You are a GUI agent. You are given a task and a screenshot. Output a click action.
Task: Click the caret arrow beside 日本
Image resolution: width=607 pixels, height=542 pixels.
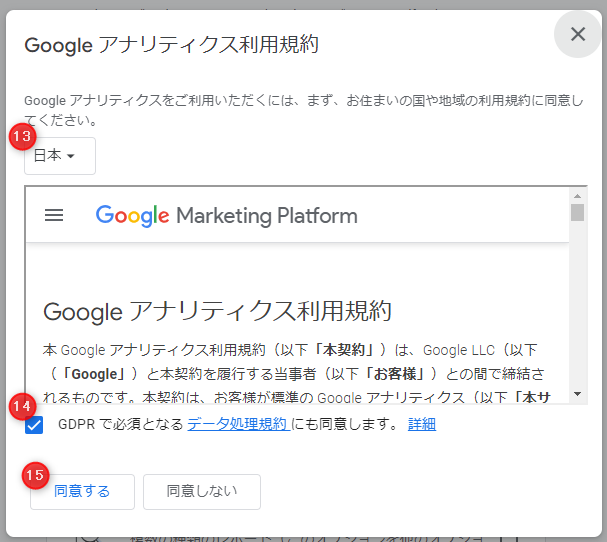tap(70, 156)
